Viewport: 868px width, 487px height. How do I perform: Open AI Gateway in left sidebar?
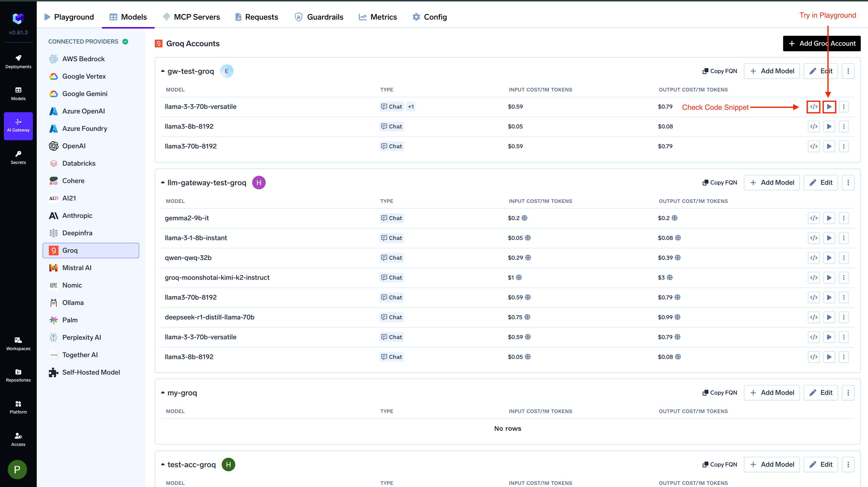coord(18,126)
